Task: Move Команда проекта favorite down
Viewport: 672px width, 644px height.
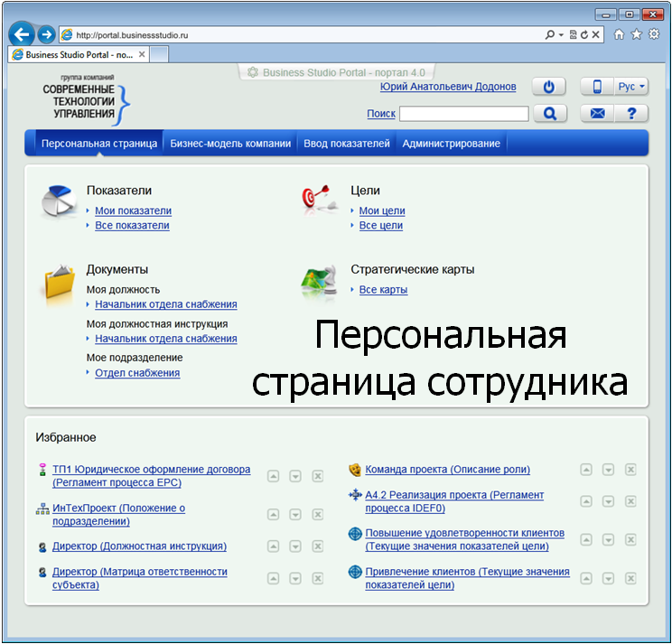Action: [x=608, y=470]
